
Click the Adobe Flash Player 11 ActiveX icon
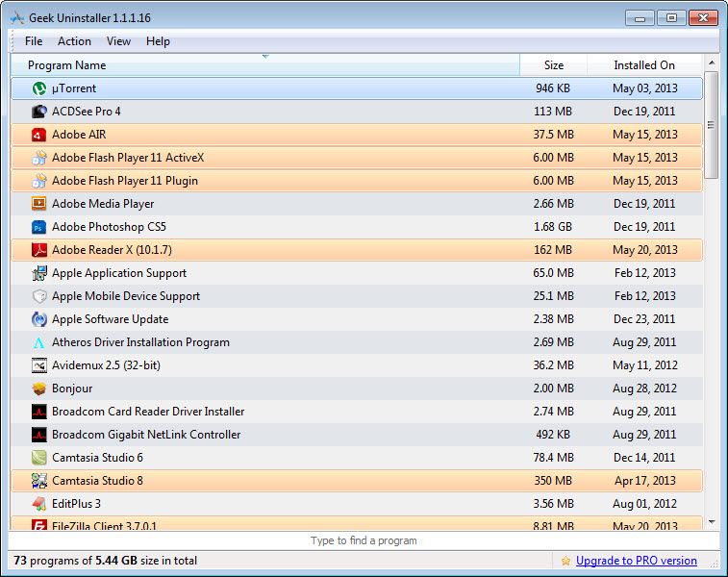(39, 158)
